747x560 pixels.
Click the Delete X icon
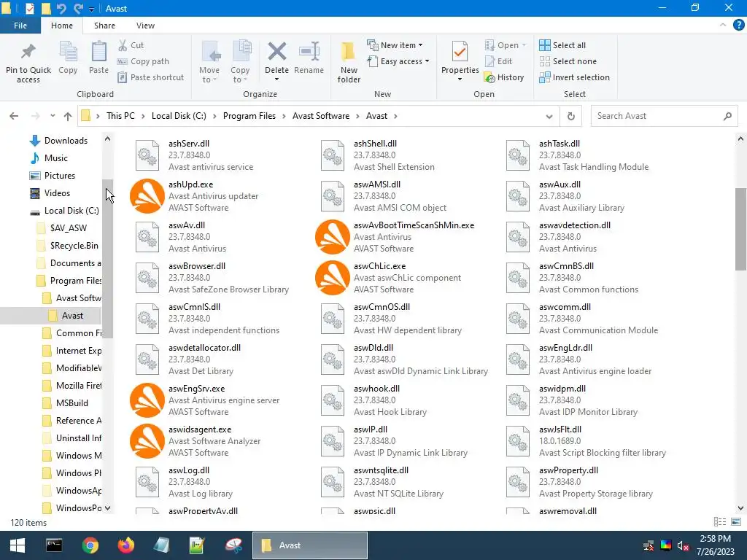click(x=276, y=52)
